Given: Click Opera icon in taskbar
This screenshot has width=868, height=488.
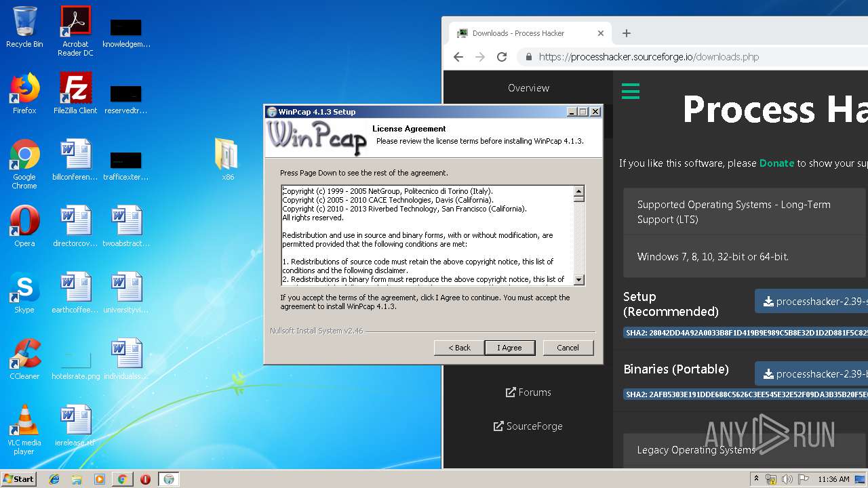Looking at the screenshot, I should [145, 479].
